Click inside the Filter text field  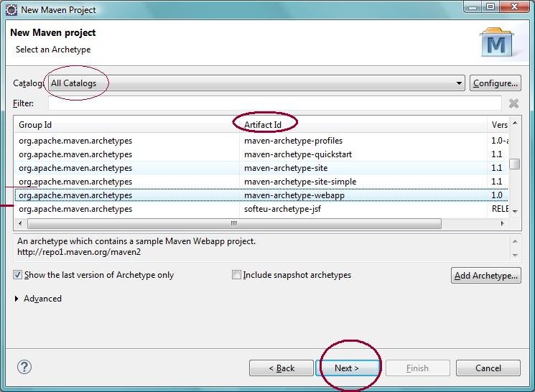[x=274, y=103]
